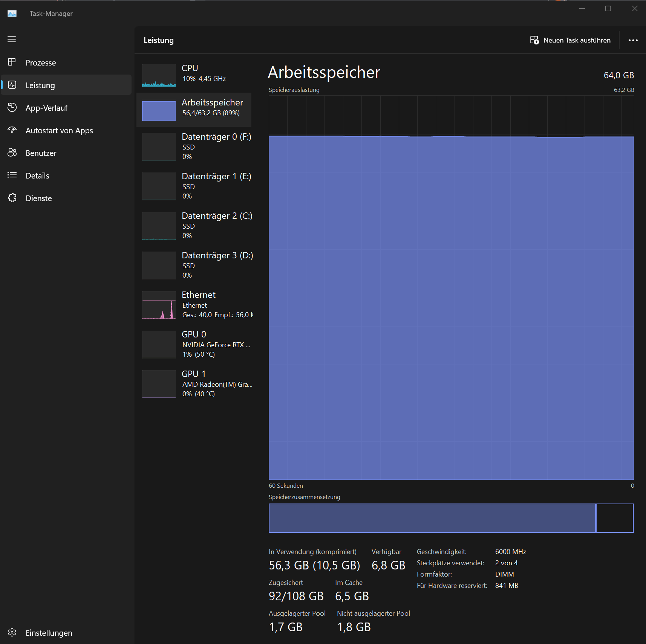Click the Arbeitsspeicher heading
Image resolution: width=646 pixels, height=644 pixels.
[324, 72]
